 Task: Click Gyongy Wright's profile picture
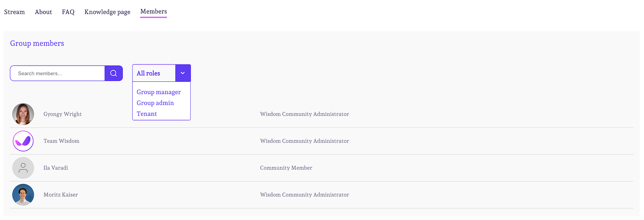[x=23, y=114]
